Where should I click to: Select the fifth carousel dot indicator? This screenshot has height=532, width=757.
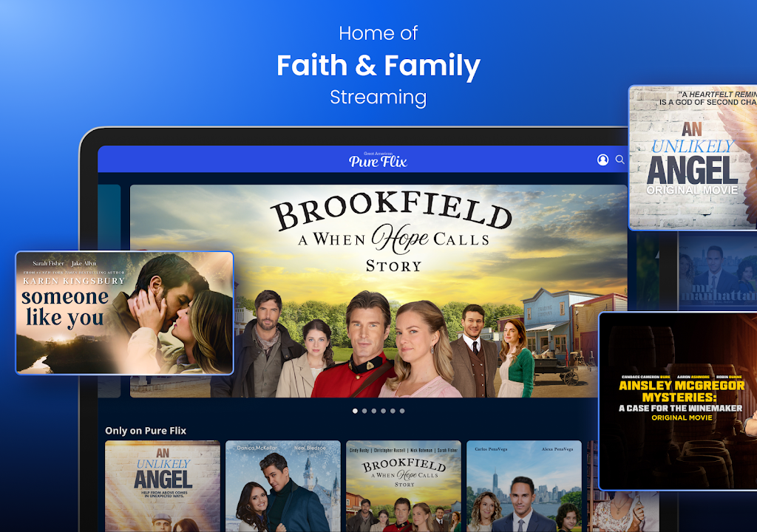tap(393, 411)
